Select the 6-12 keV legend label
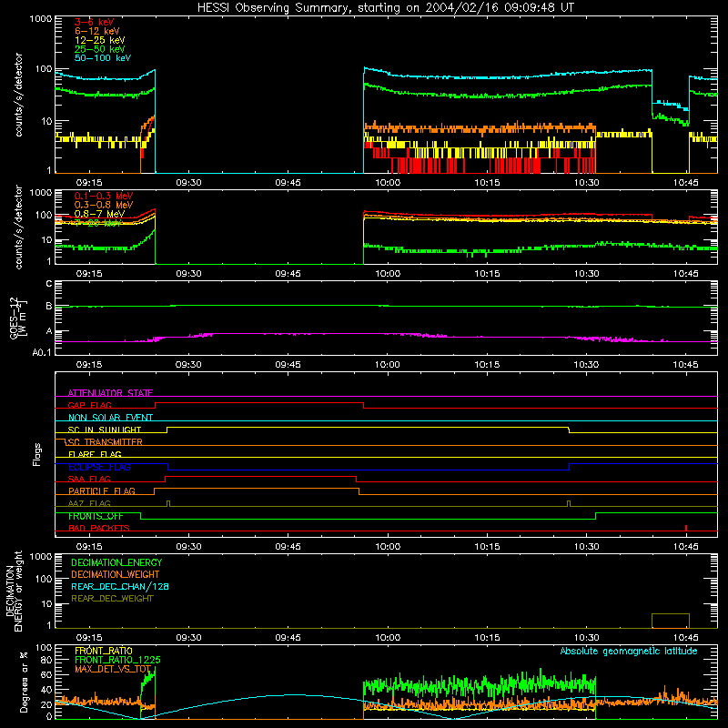The width and height of the screenshot is (728, 728). click(97, 31)
